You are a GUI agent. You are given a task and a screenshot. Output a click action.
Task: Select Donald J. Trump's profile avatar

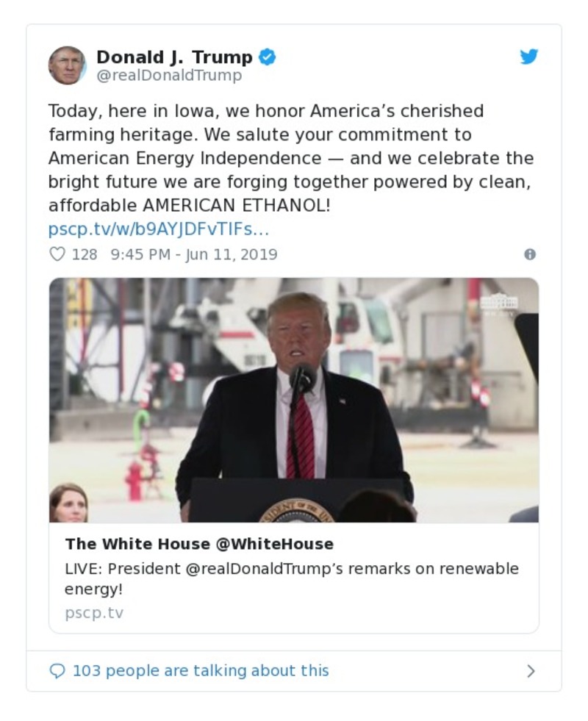pos(69,64)
